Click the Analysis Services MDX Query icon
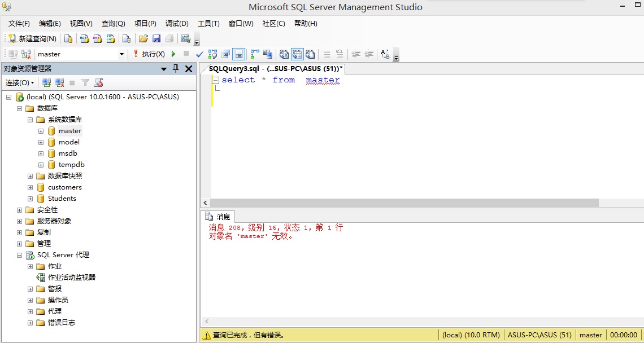Viewport: 644px width, 343px height. [85, 38]
